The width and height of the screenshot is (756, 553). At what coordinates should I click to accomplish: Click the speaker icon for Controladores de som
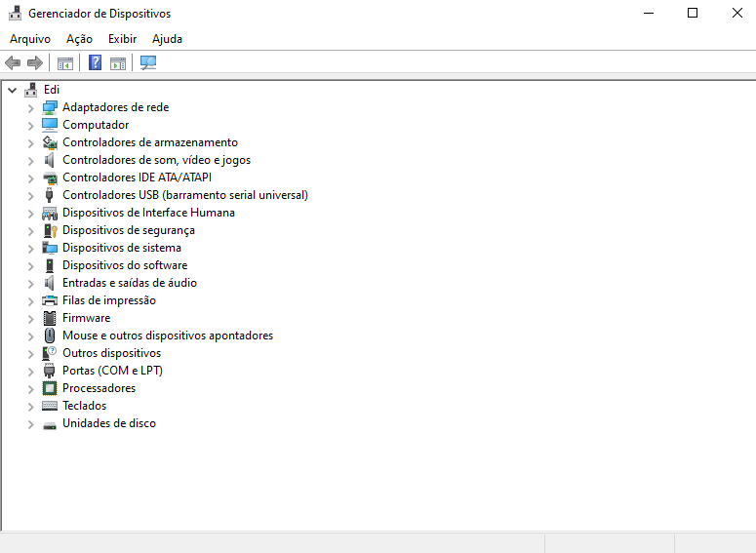(50, 160)
